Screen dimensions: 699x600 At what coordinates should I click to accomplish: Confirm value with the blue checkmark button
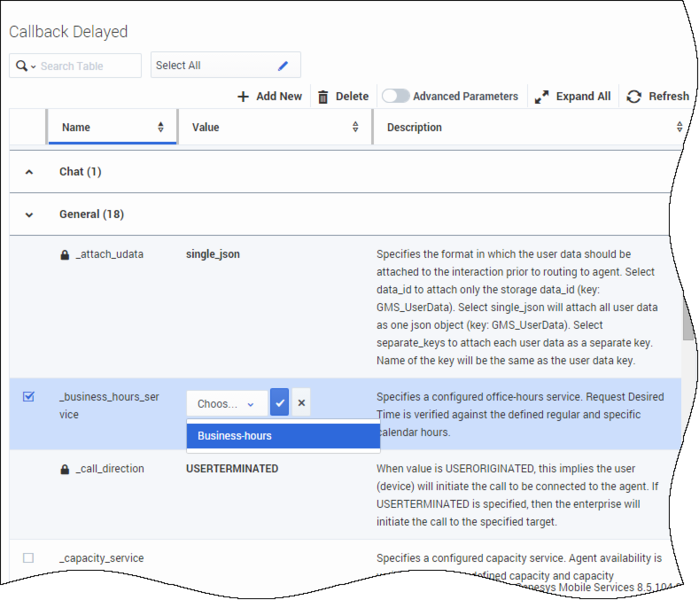[280, 403]
